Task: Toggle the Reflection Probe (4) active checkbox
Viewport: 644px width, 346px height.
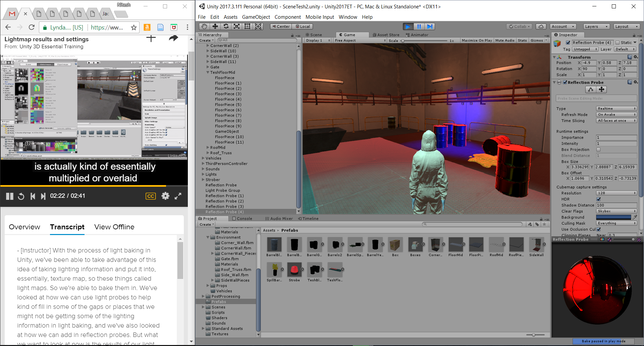Action: [568, 43]
